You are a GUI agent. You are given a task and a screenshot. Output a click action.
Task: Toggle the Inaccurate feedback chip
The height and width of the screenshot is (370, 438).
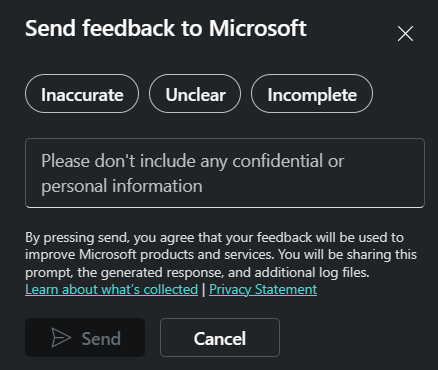[82, 94]
